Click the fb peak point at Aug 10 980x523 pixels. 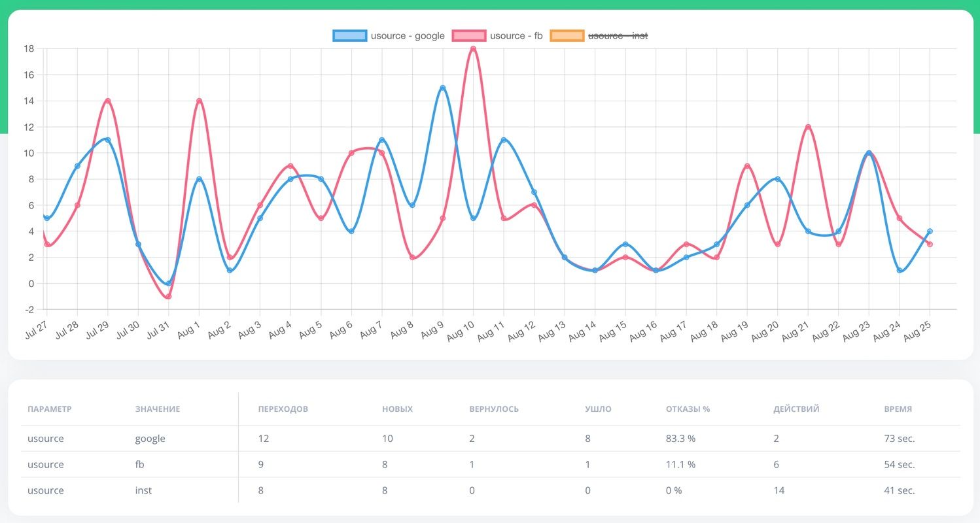click(473, 48)
